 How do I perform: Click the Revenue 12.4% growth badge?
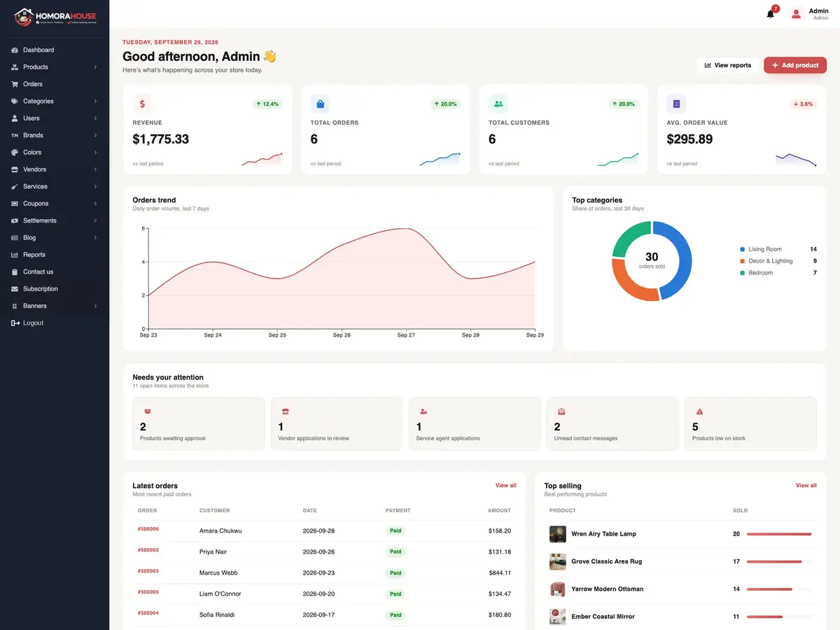click(x=267, y=104)
